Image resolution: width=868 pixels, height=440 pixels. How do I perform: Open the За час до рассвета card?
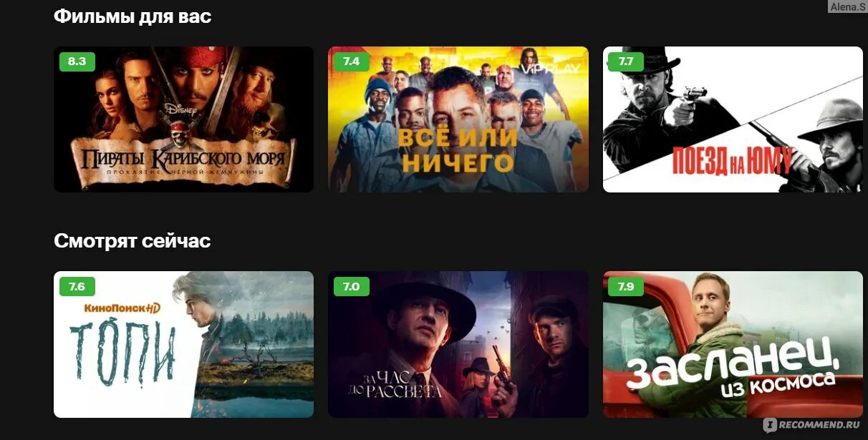458,344
